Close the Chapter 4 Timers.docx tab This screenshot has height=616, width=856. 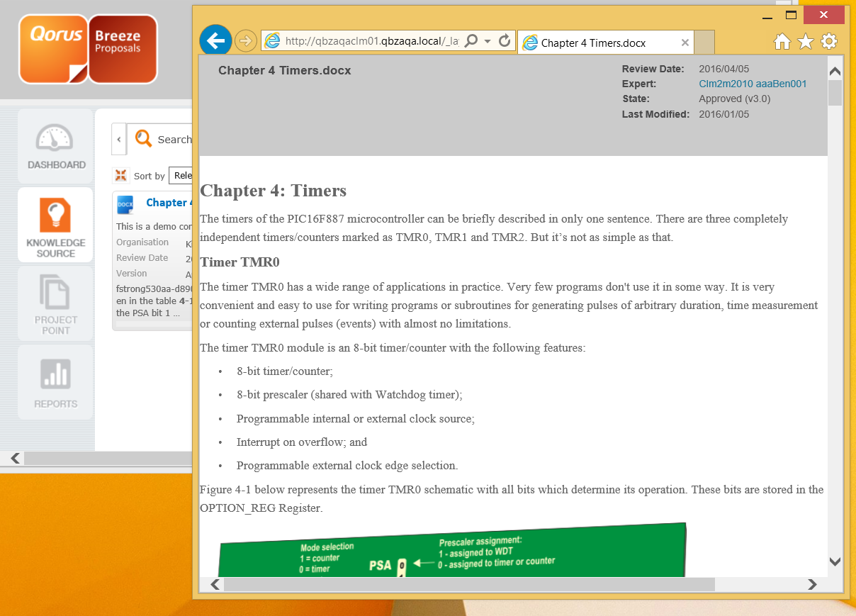click(x=685, y=43)
